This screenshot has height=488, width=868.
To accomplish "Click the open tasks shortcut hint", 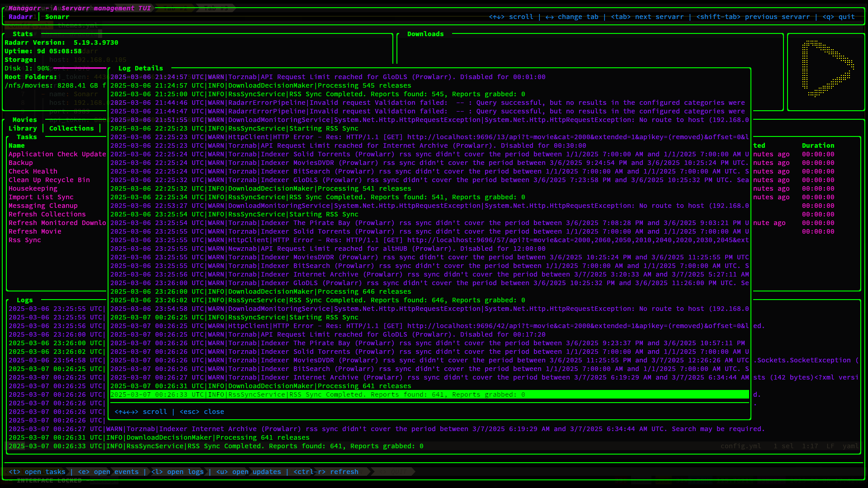I will point(37,472).
